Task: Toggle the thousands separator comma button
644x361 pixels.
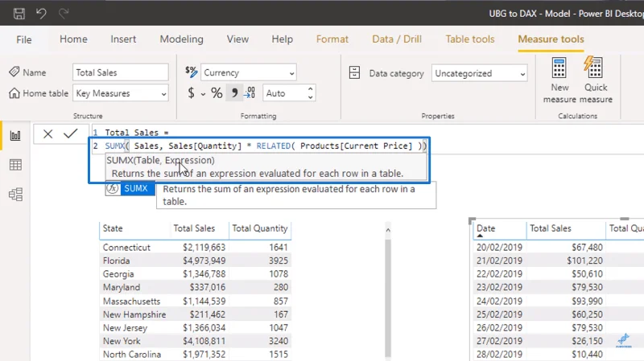Action: pyautogui.click(x=234, y=92)
